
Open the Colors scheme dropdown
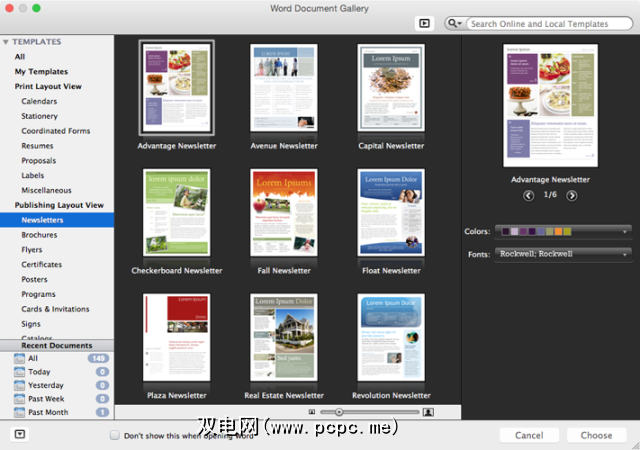(563, 232)
